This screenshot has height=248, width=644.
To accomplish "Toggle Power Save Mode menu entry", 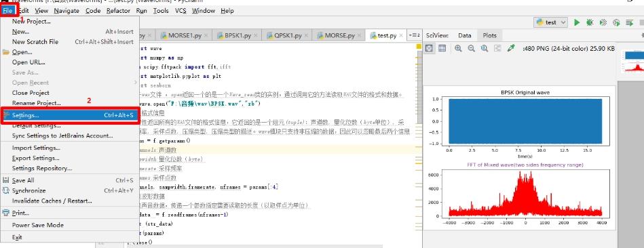I will [x=69, y=225].
